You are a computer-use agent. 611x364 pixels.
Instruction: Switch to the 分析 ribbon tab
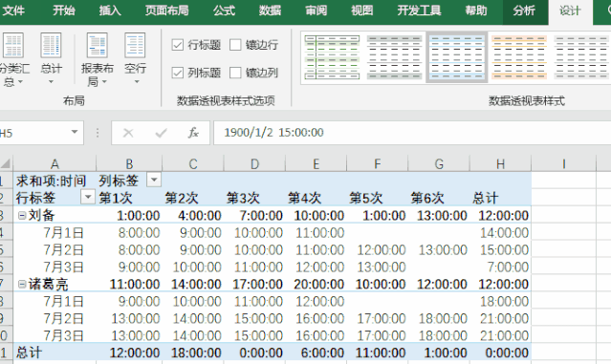tap(524, 11)
